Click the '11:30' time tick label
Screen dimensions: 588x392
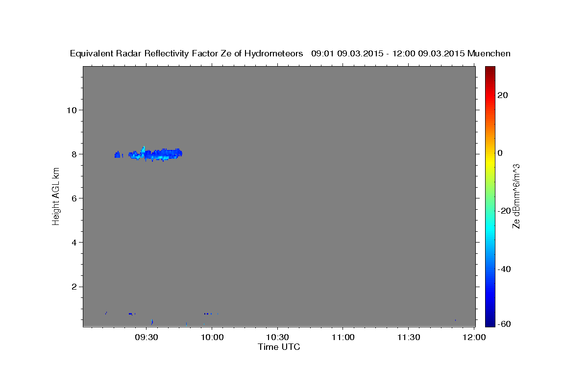409,338
